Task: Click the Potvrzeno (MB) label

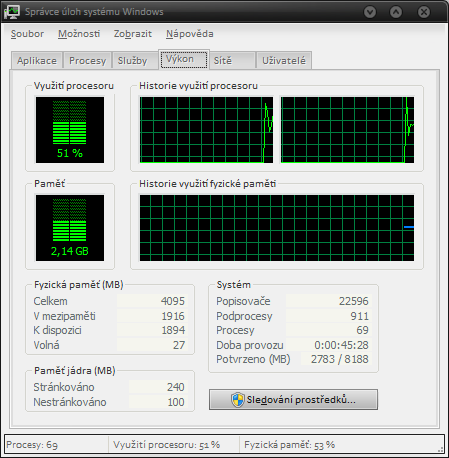Action: coord(253,359)
